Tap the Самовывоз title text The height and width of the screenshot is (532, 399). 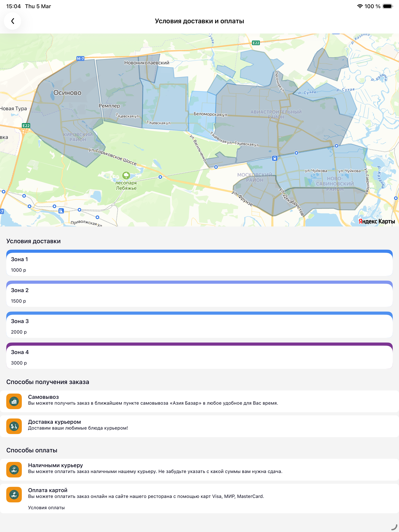[43, 397]
